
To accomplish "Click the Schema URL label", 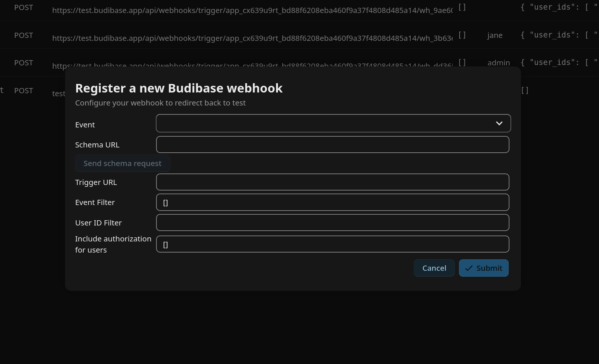I will click(97, 145).
